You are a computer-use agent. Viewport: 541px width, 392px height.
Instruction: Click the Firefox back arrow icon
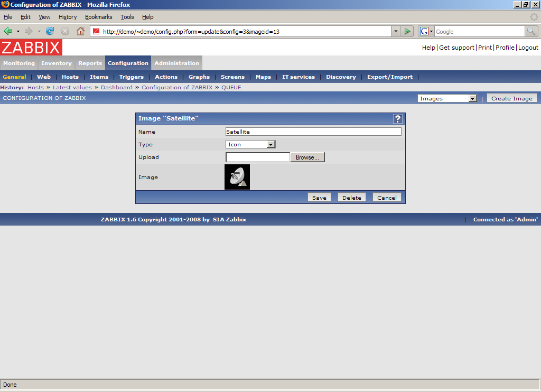click(x=7, y=31)
